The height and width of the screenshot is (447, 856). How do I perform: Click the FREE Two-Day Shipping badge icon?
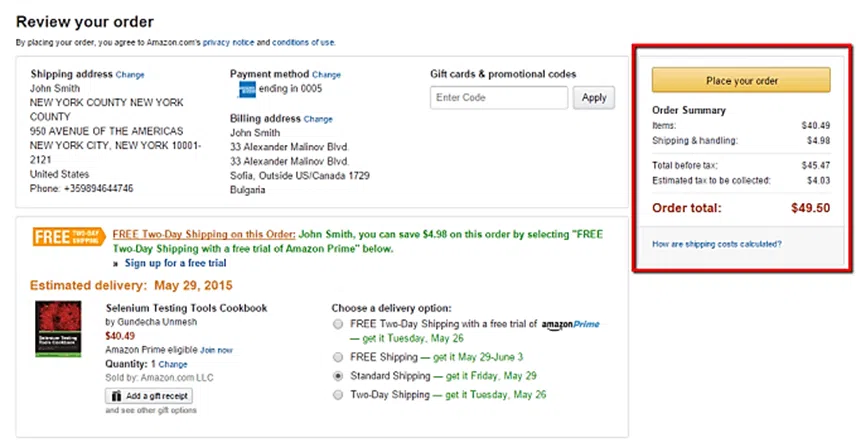[x=67, y=237]
